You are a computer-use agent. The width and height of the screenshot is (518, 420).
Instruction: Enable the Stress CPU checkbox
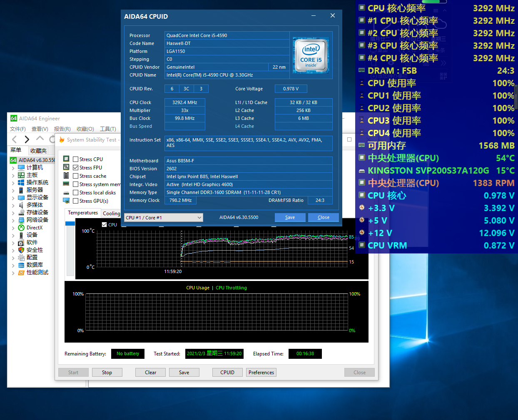tap(76, 159)
